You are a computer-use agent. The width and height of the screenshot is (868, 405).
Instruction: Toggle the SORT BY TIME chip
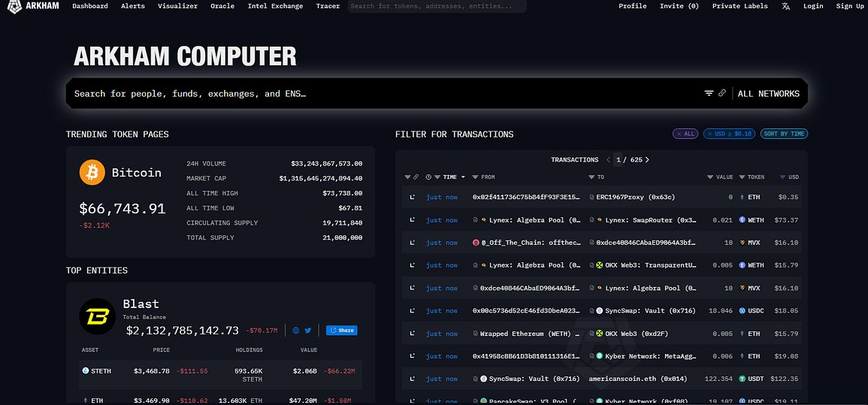point(784,134)
